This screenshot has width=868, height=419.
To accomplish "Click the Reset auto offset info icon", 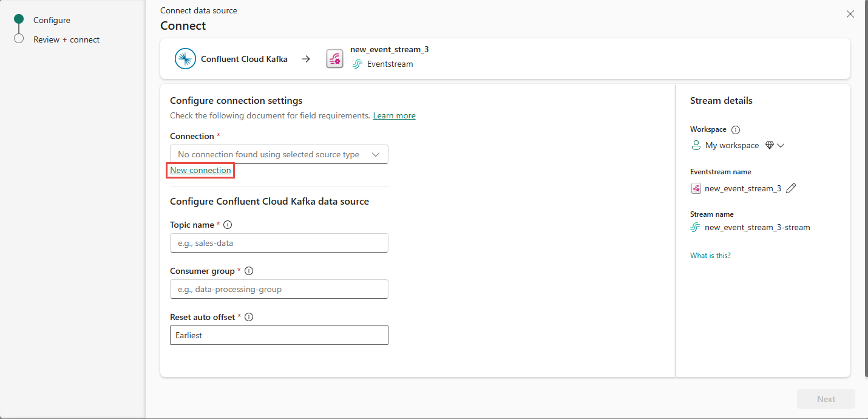I will 248,317.
